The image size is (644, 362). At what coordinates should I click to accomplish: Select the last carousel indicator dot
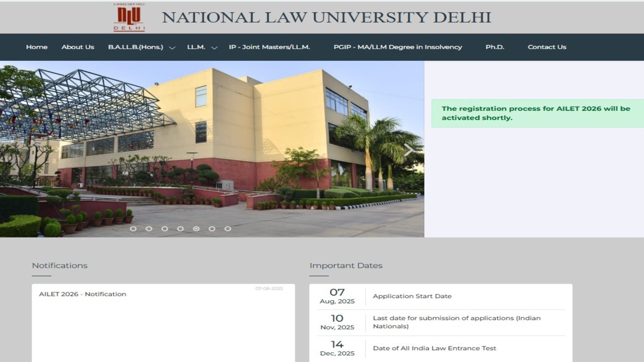[x=228, y=228]
